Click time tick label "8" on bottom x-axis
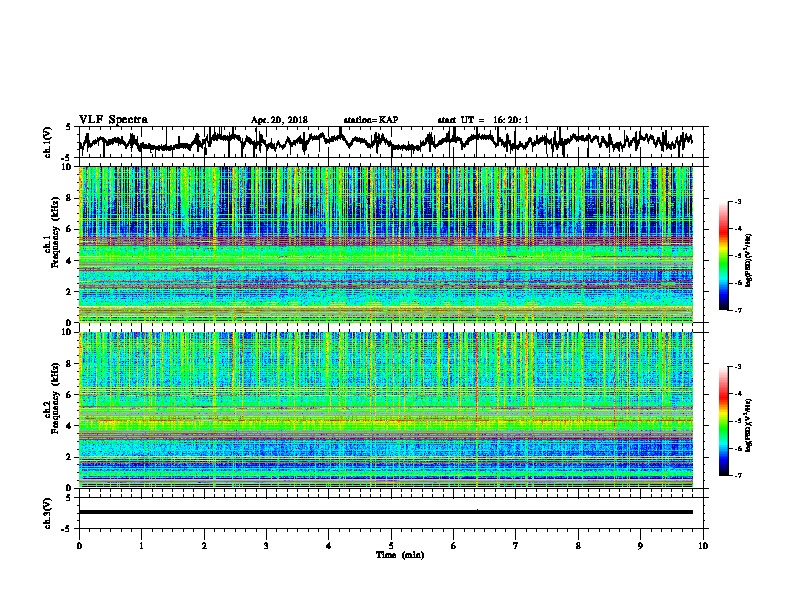Viewport: 792px width, 612px height. 578,546
